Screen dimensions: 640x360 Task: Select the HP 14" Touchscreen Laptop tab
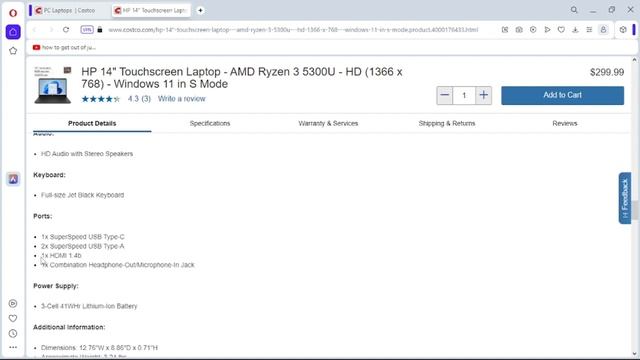pos(151,11)
